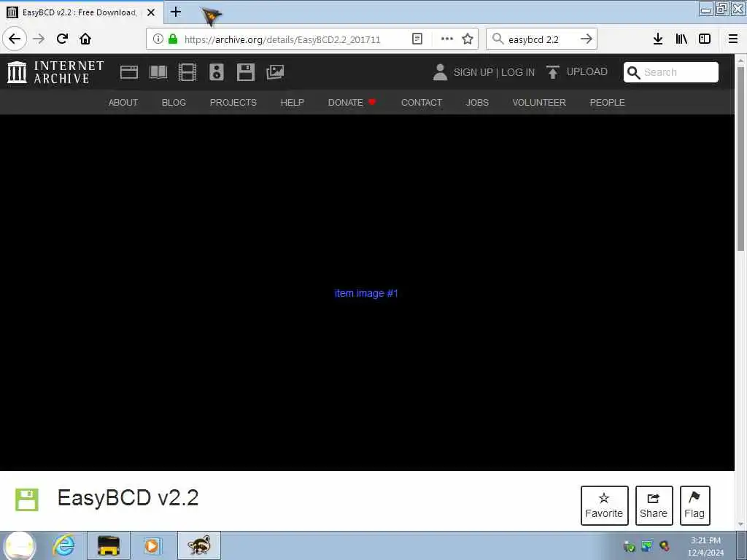Click the UPLOAD link
747x560 pixels.
point(587,72)
